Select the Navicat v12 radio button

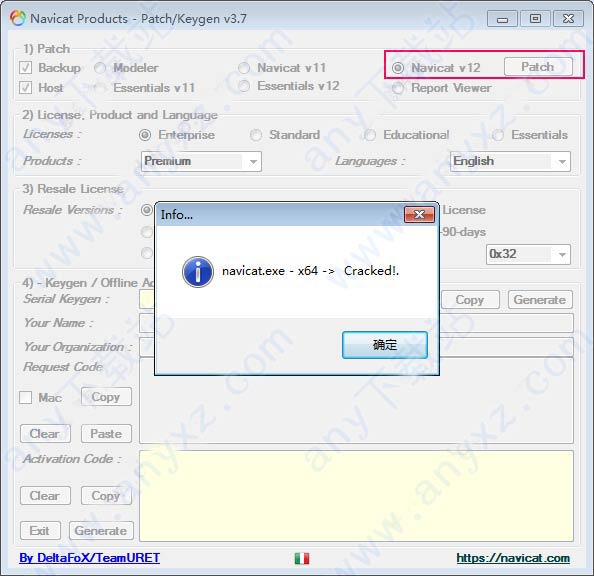398,68
